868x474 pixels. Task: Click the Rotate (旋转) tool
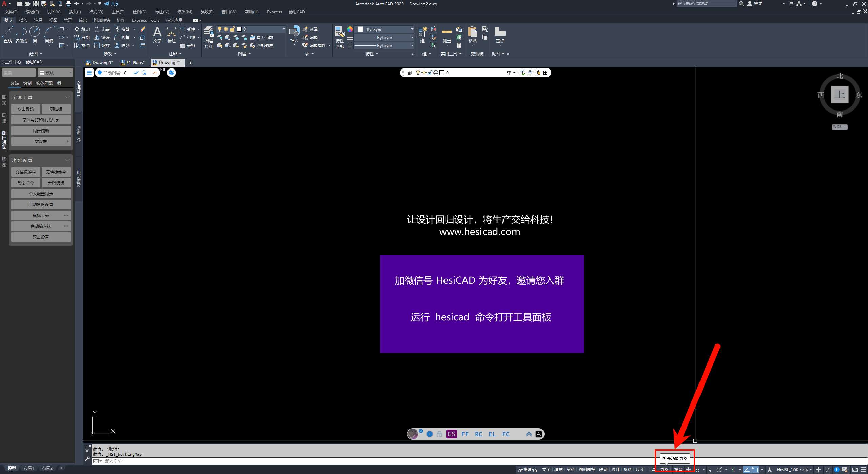102,29
